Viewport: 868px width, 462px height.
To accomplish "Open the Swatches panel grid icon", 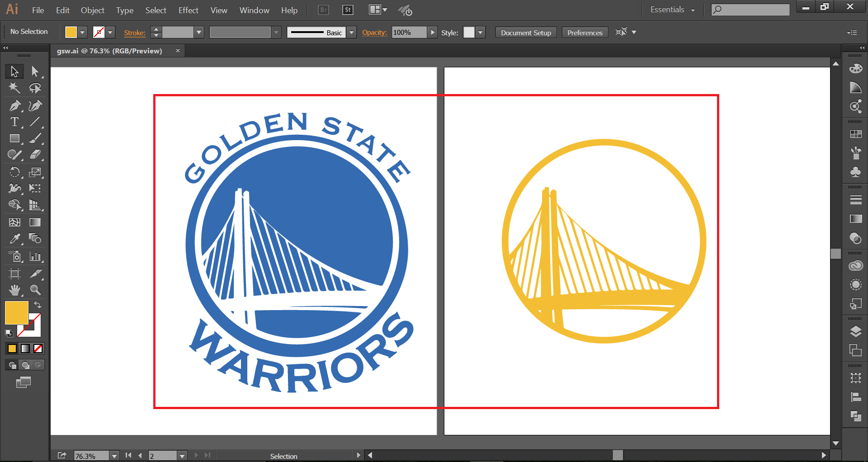I will click(x=856, y=134).
